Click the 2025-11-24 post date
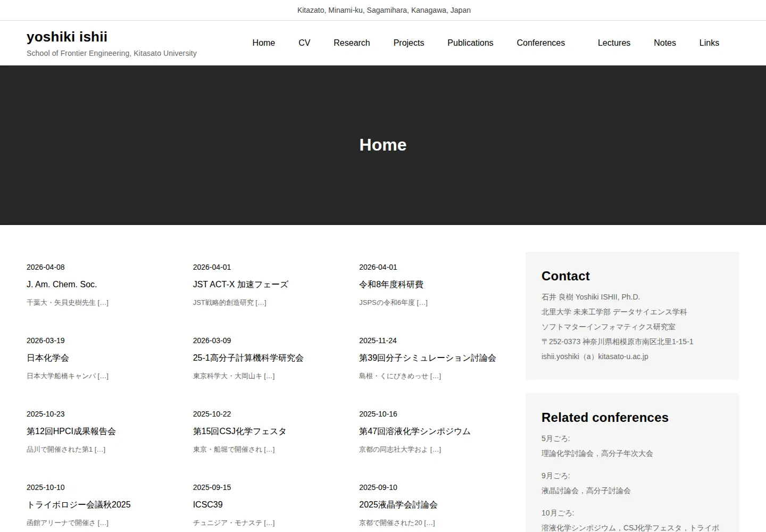The height and width of the screenshot is (532, 766). pyautogui.click(x=378, y=340)
